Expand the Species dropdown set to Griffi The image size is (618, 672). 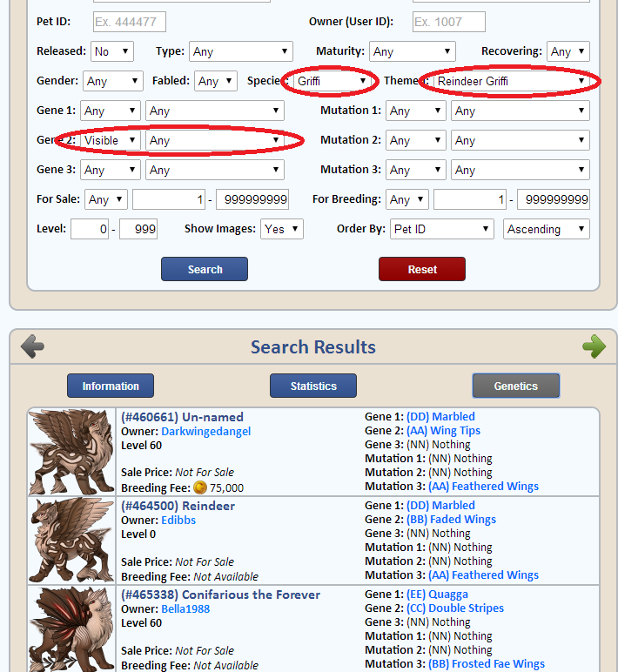coord(331,82)
